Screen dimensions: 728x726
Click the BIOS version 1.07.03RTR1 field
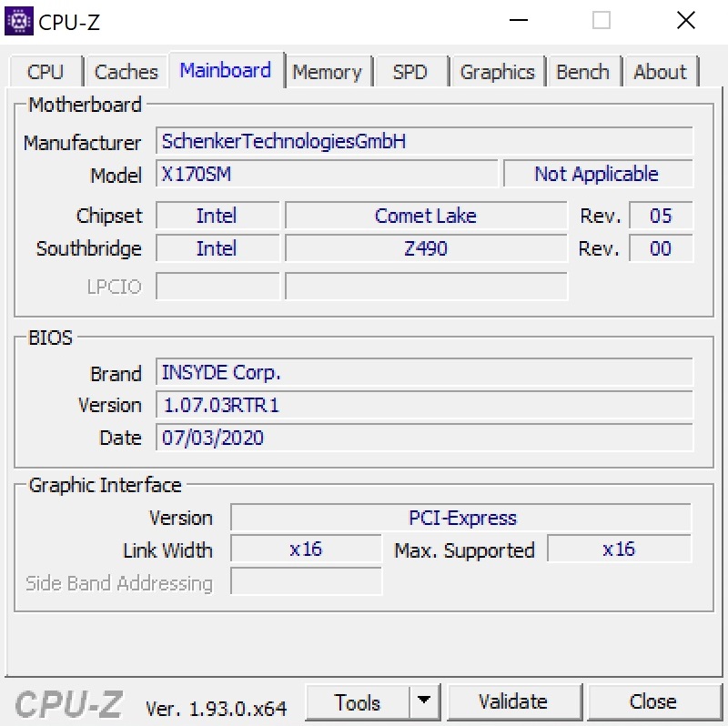coord(424,404)
